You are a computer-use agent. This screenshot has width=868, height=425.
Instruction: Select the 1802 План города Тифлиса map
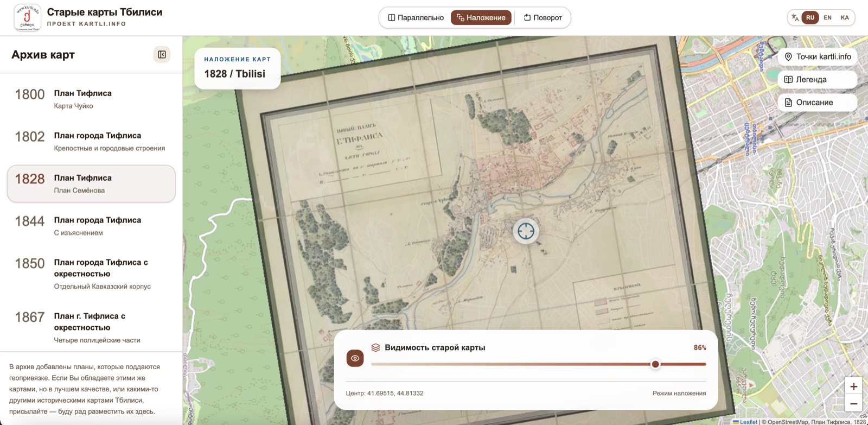pyautogui.click(x=91, y=141)
